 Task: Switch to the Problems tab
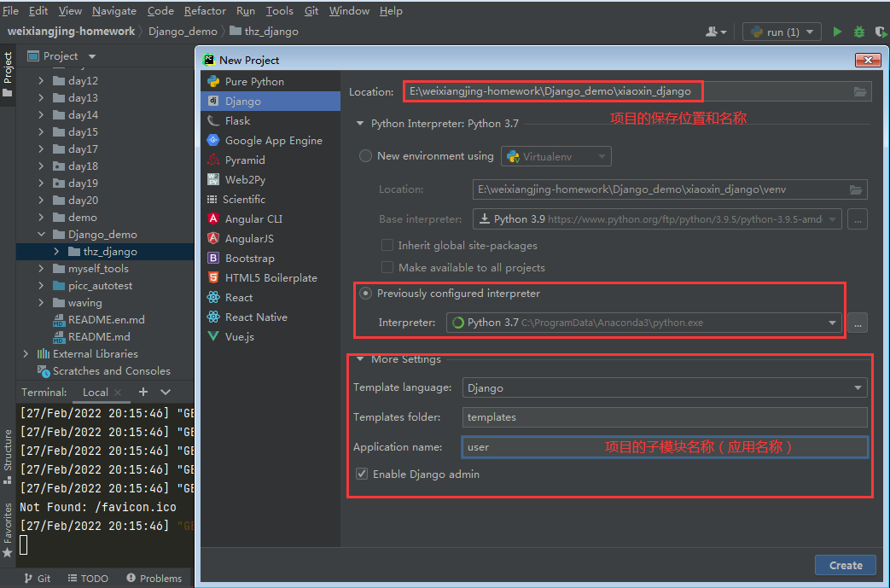pyautogui.click(x=154, y=579)
